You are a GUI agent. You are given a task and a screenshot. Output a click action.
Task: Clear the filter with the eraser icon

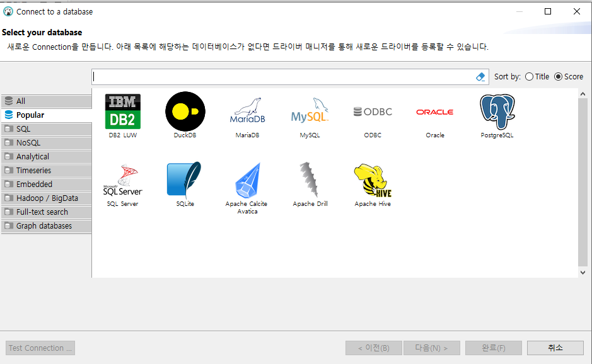pos(480,77)
